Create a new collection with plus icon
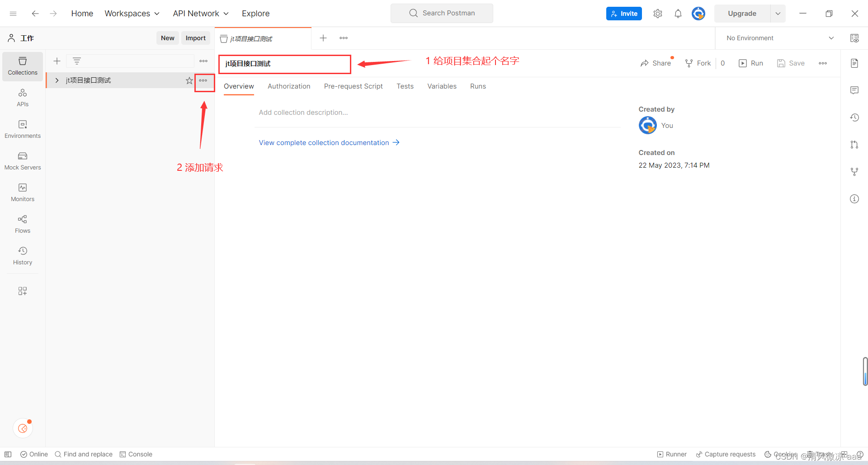 click(57, 61)
